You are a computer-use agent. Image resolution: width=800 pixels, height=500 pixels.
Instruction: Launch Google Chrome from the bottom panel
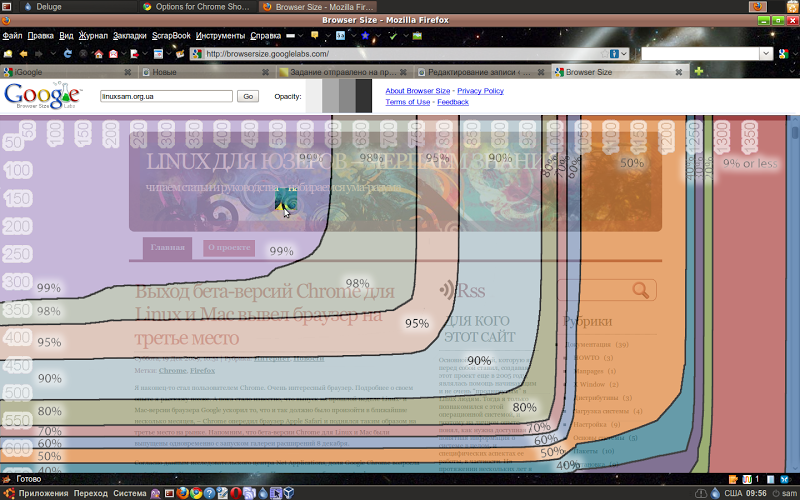coord(196,493)
